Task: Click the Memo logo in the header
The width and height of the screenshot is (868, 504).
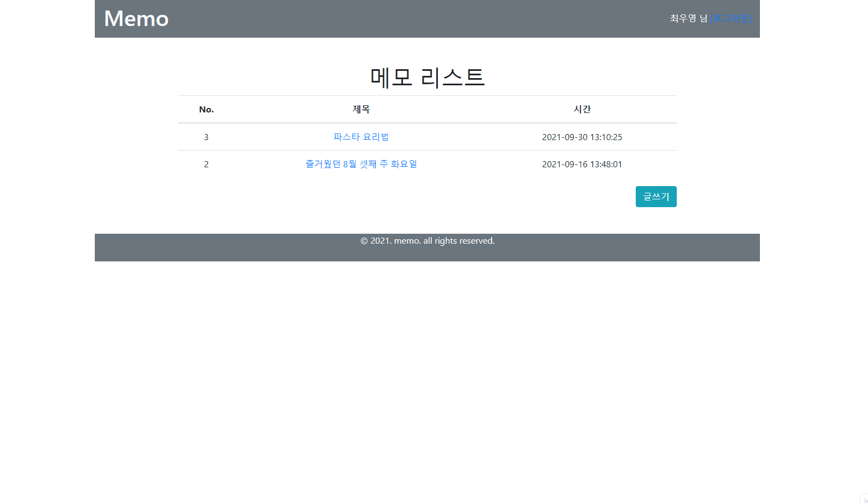Action: tap(136, 18)
